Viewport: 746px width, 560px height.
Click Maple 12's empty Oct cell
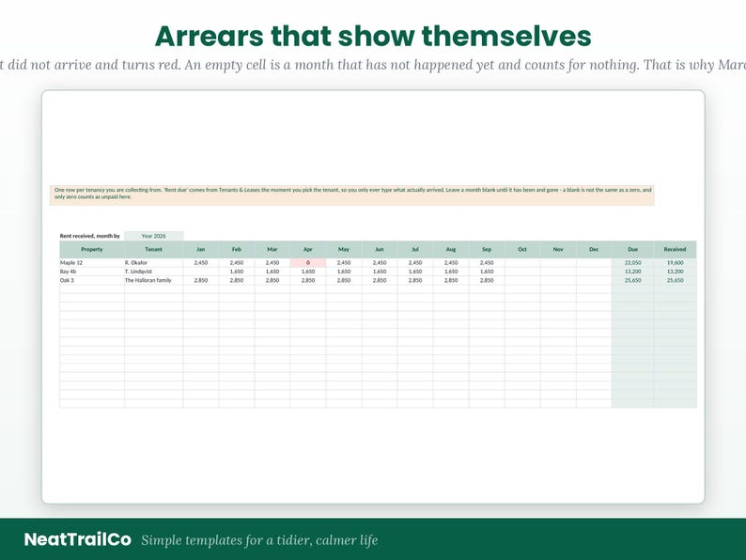coord(521,263)
